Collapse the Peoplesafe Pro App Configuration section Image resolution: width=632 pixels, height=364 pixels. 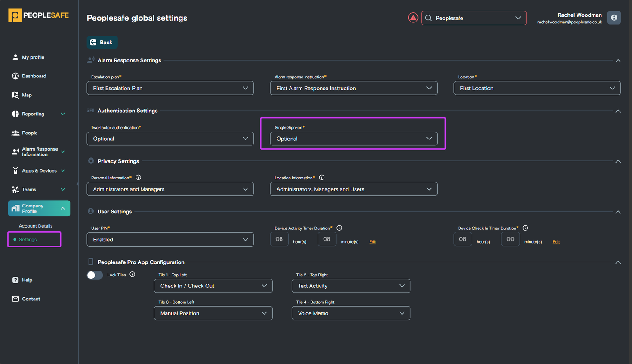pyautogui.click(x=618, y=262)
